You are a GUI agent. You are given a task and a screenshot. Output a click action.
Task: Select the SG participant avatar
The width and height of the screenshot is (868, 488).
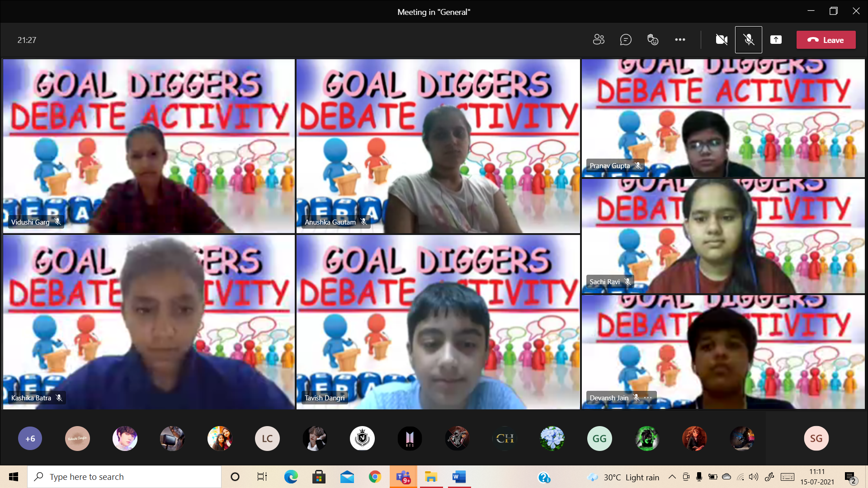point(816,438)
